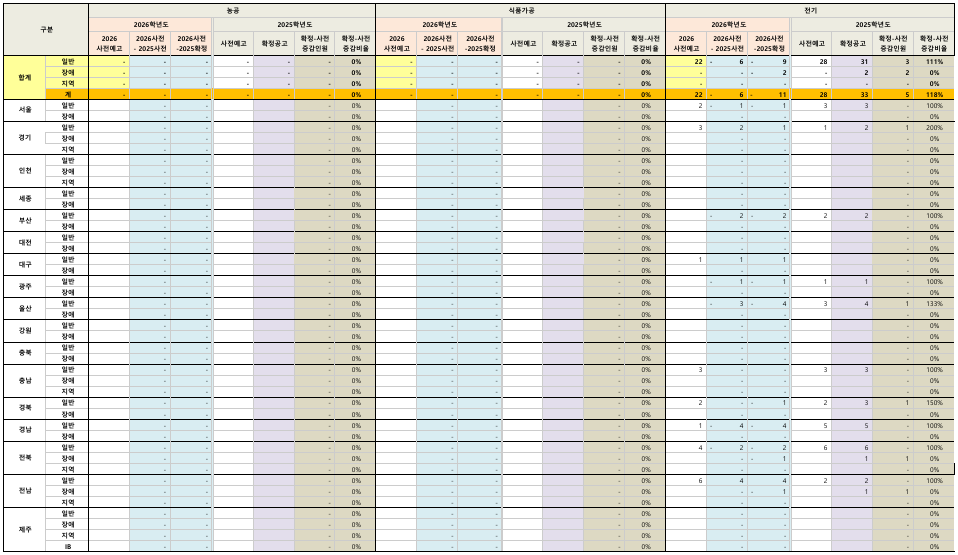Select the 전남 region label
Image resolution: width=958 pixels, height=555 pixels.
[x=24, y=491]
